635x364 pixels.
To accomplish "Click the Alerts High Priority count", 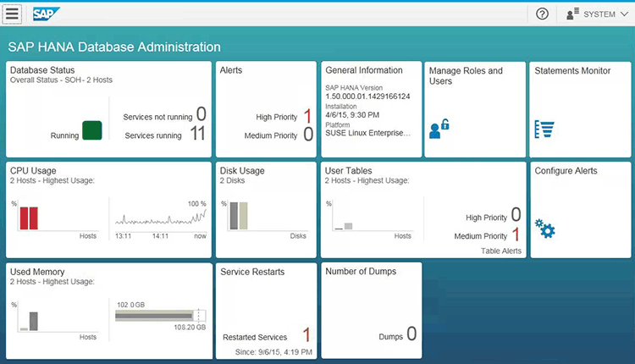I will pos(307,116).
